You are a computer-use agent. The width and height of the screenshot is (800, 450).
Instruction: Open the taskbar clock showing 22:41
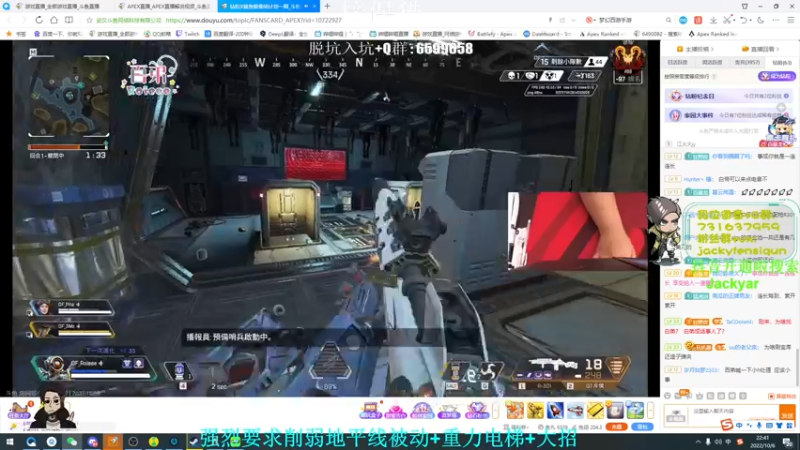pyautogui.click(x=762, y=442)
